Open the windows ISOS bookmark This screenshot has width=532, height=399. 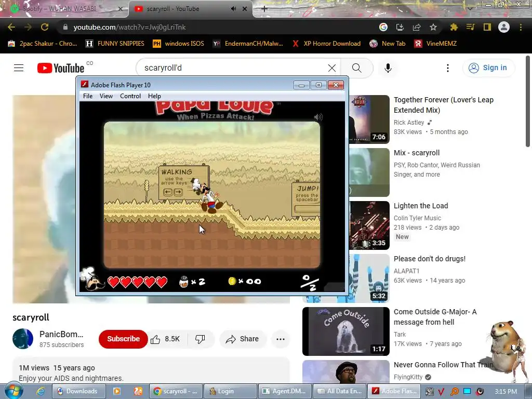click(179, 44)
